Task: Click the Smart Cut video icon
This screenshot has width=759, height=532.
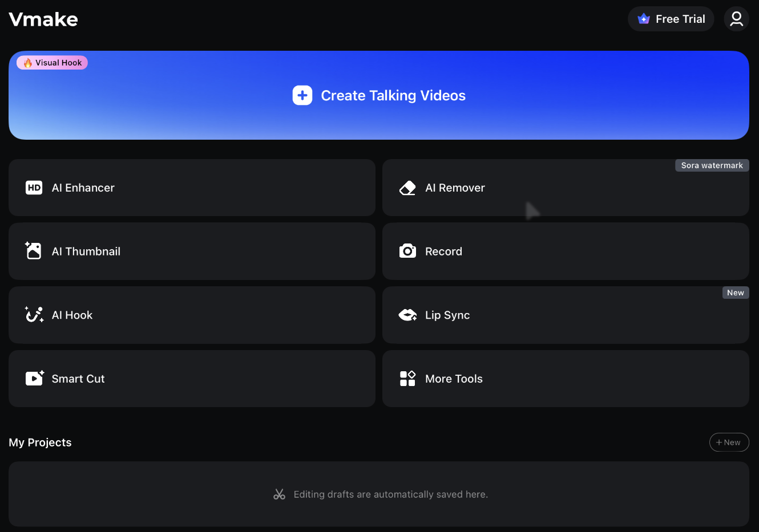Action: click(34, 378)
